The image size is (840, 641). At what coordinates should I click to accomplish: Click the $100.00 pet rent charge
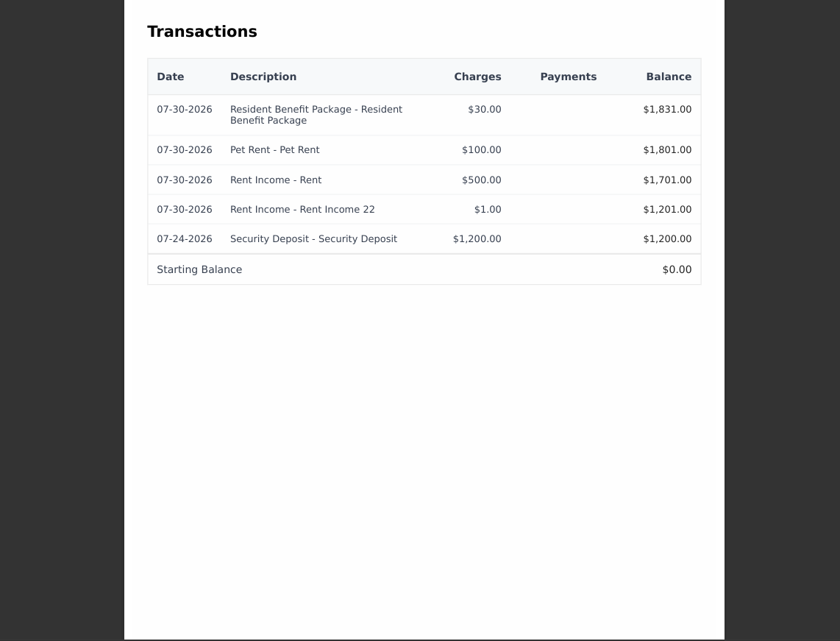coord(482,150)
